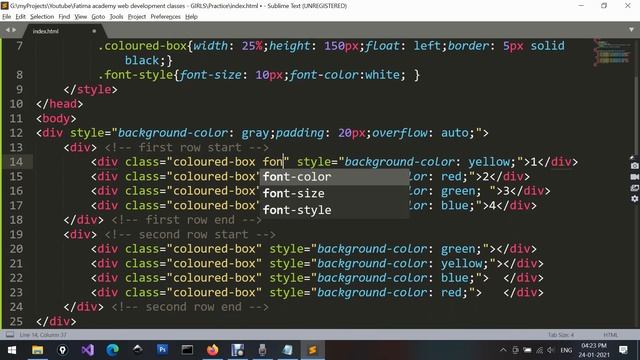Open the Selection menu
Image resolution: width=640 pixels, height=360 pixels.
pyautogui.click(x=42, y=17)
